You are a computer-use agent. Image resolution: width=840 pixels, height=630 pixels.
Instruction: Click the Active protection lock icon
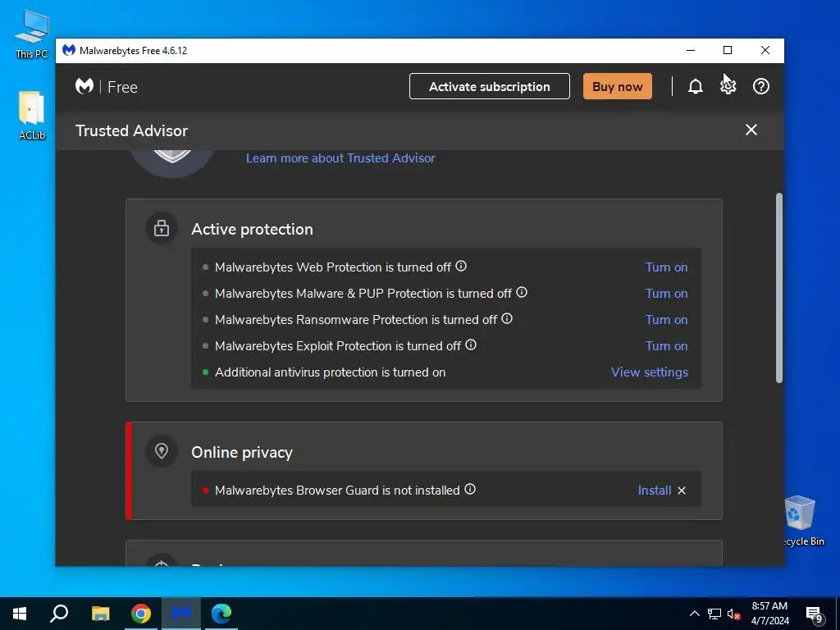pos(162,228)
